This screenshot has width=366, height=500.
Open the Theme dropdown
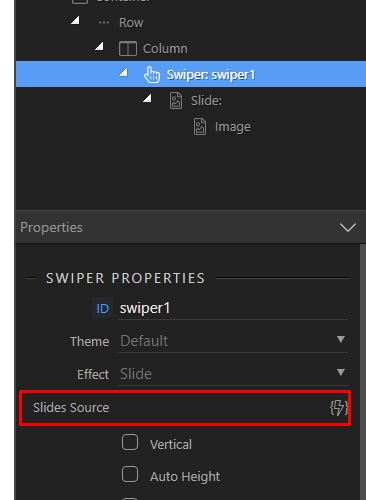(233, 341)
